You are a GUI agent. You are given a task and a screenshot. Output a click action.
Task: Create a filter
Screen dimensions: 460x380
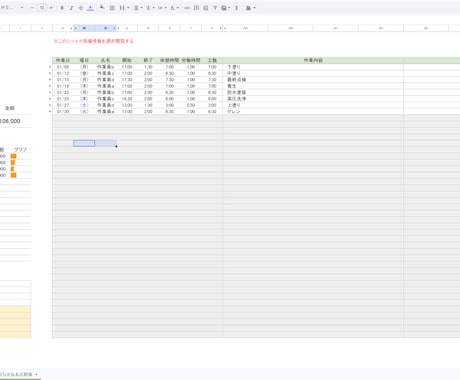[215, 8]
